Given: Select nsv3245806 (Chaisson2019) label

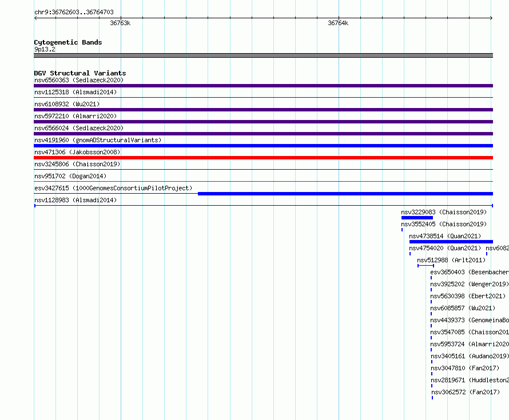Looking at the screenshot, I should (x=77, y=164).
